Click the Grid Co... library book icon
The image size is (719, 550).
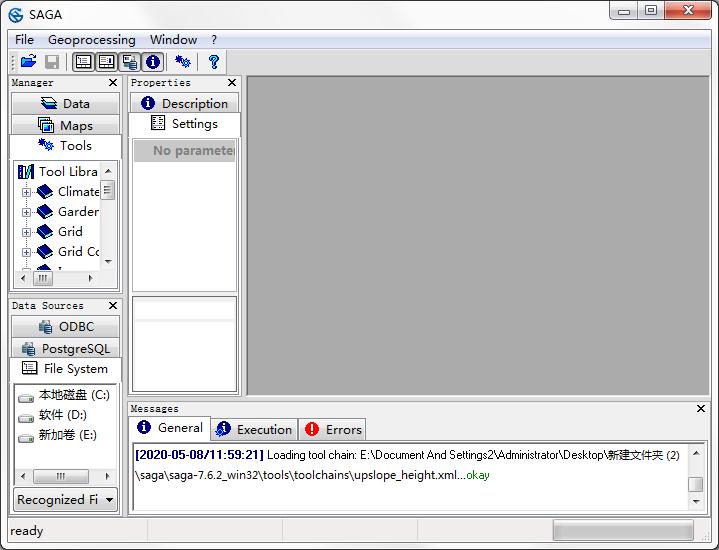[x=45, y=251]
